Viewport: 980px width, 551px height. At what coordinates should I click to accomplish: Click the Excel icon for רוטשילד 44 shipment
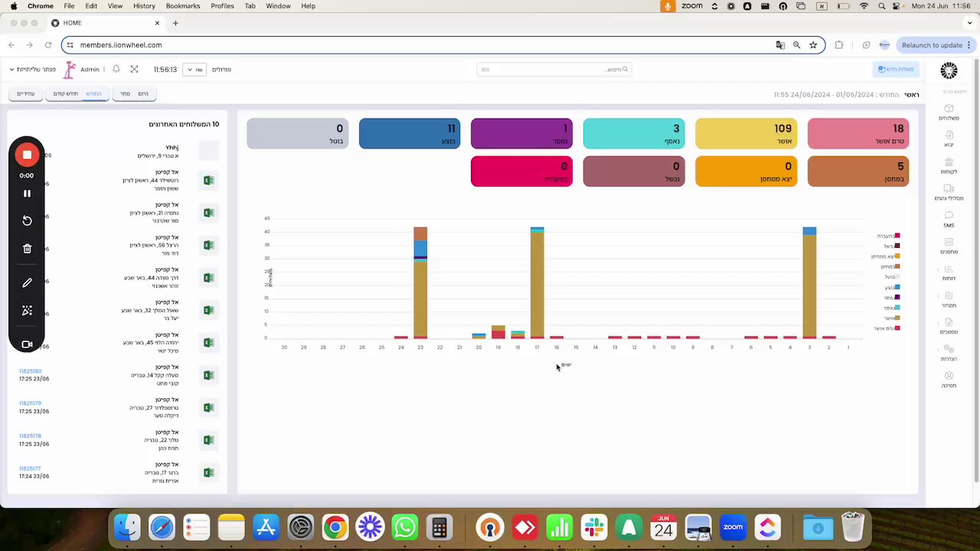pyautogui.click(x=208, y=181)
